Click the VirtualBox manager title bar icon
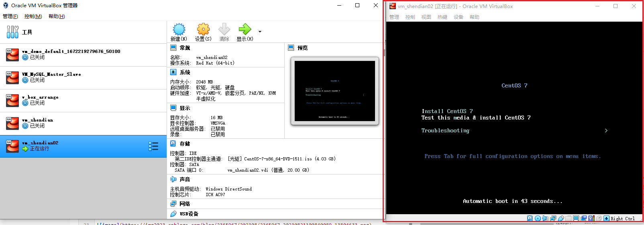 click(6, 6)
